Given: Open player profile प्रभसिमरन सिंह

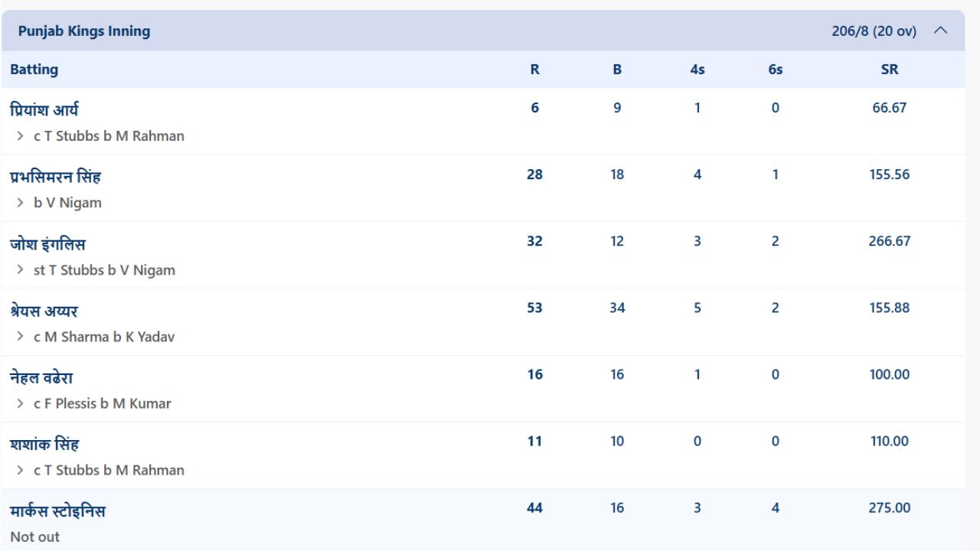Looking at the screenshot, I should pyautogui.click(x=55, y=177).
